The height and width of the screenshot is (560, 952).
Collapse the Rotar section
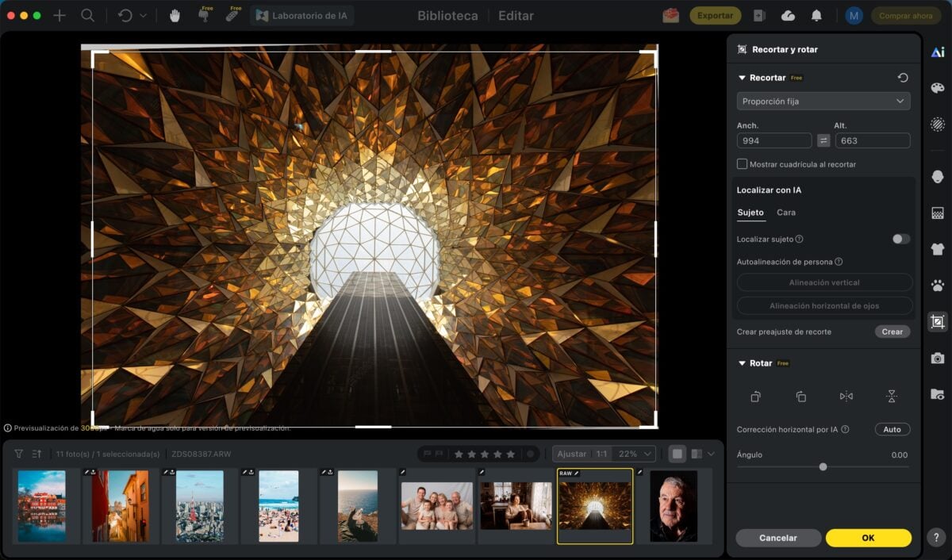tap(742, 363)
